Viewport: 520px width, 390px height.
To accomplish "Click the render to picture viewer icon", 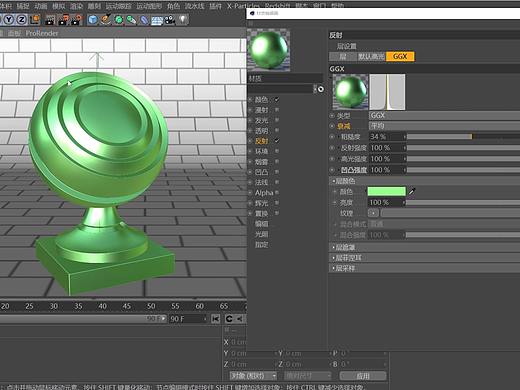I will pyautogui.click(x=63, y=20).
